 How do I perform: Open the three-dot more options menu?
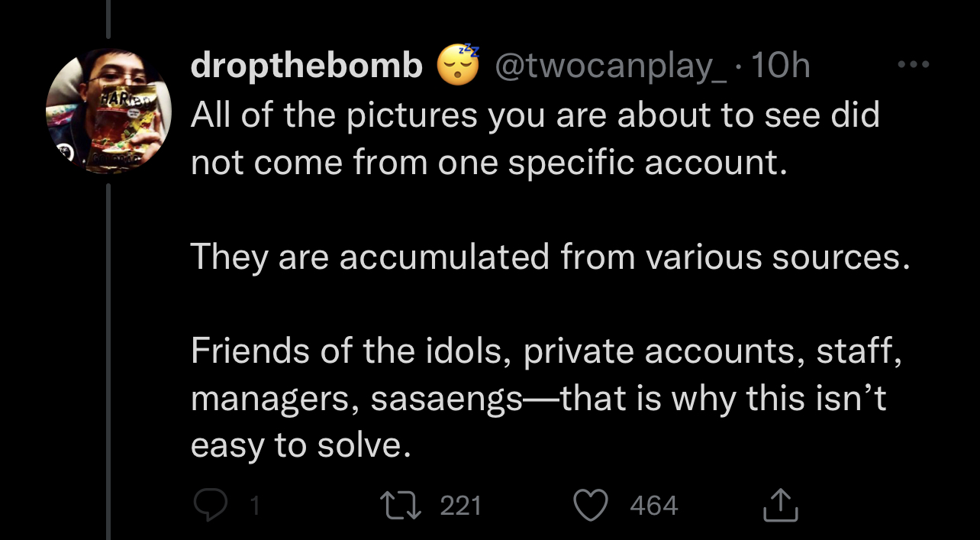914,65
